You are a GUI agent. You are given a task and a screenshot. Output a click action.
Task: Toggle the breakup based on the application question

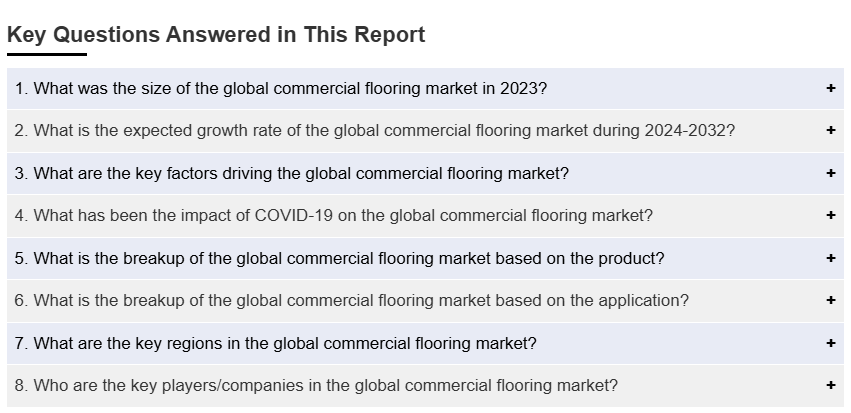(x=351, y=300)
